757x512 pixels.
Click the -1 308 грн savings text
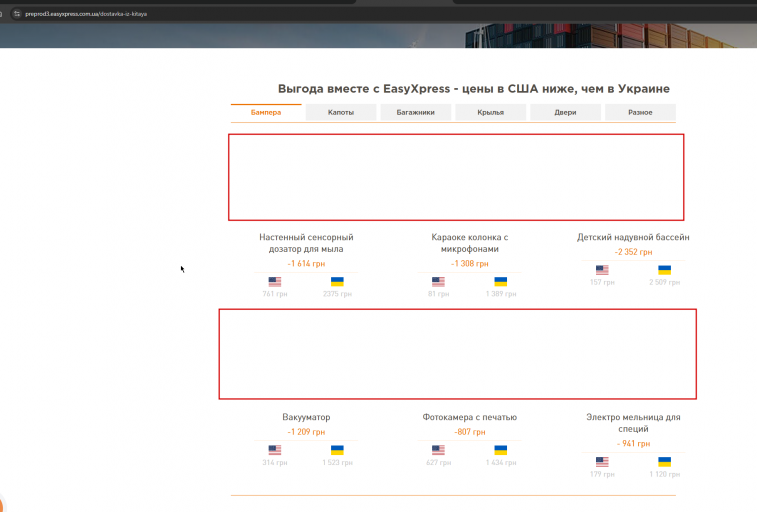click(x=470, y=263)
